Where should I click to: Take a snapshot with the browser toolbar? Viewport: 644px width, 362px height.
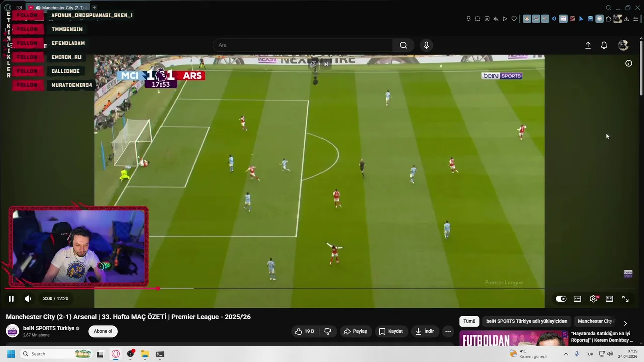click(477, 19)
